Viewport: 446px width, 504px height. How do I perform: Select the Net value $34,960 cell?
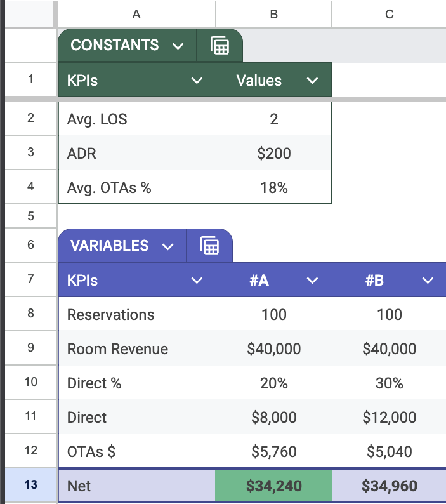click(389, 486)
